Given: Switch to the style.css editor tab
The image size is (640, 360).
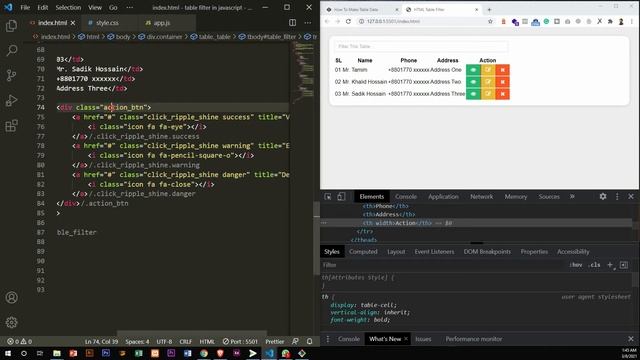Looking at the screenshot, I should click(x=107, y=23).
